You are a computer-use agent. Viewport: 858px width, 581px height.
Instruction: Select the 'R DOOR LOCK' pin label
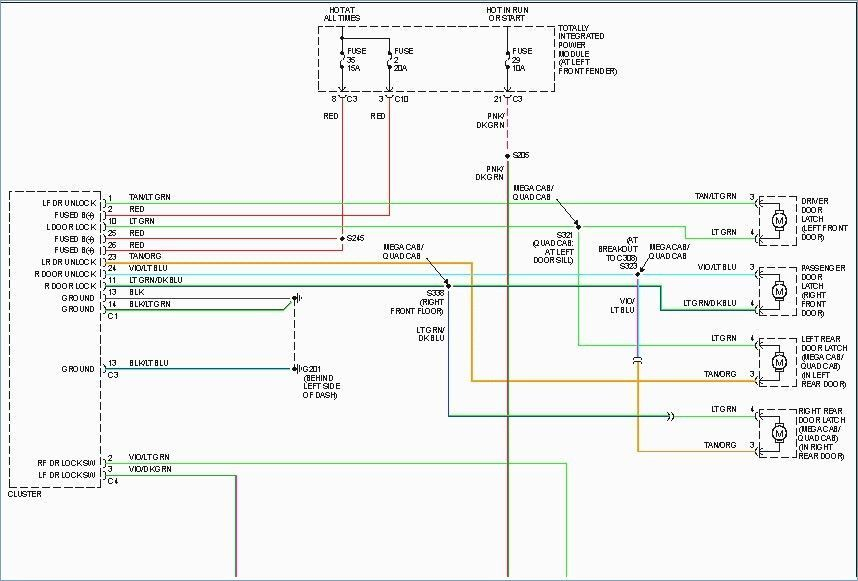71,286
